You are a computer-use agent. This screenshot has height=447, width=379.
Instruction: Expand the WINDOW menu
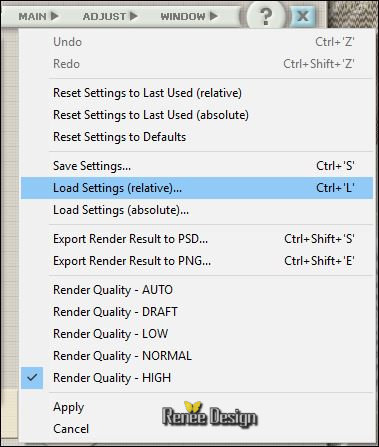pyautogui.click(x=189, y=16)
